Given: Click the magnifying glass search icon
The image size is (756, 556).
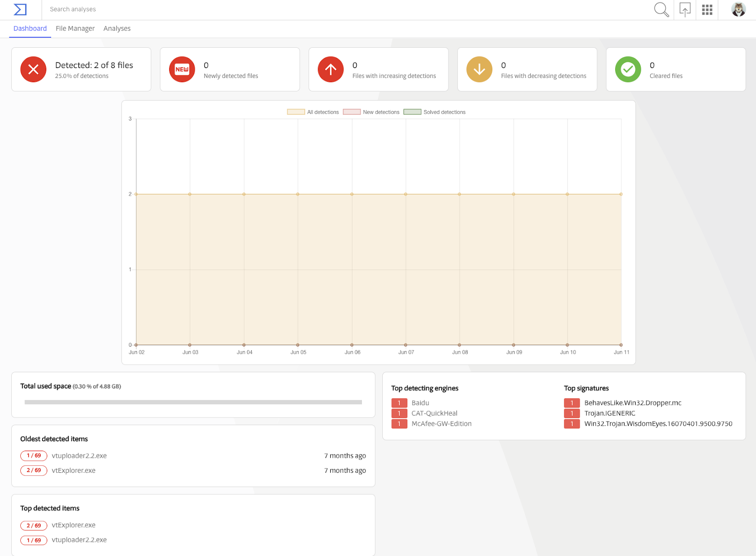Looking at the screenshot, I should 661,9.
